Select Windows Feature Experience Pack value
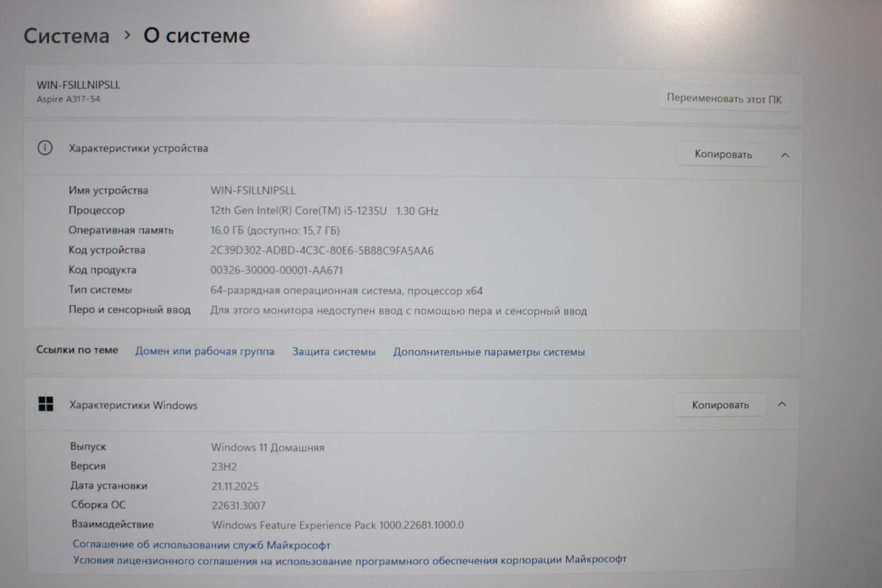 338,525
